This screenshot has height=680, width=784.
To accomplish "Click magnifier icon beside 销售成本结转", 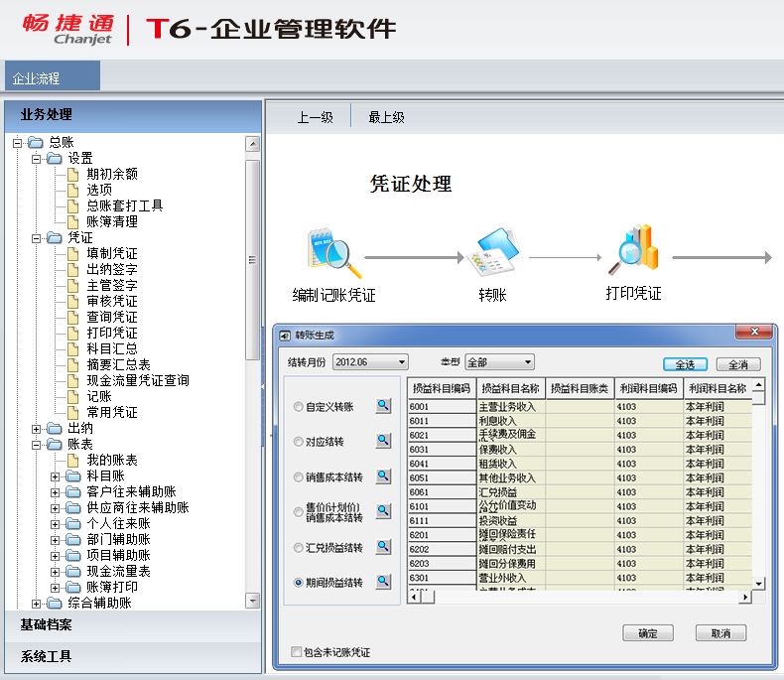I will click(383, 476).
